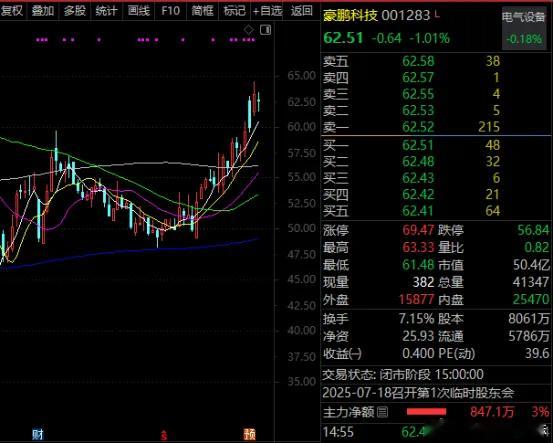This screenshot has height=443, width=554.
Task: Click 市值 value 50.4亿
Action: pyautogui.click(x=531, y=265)
